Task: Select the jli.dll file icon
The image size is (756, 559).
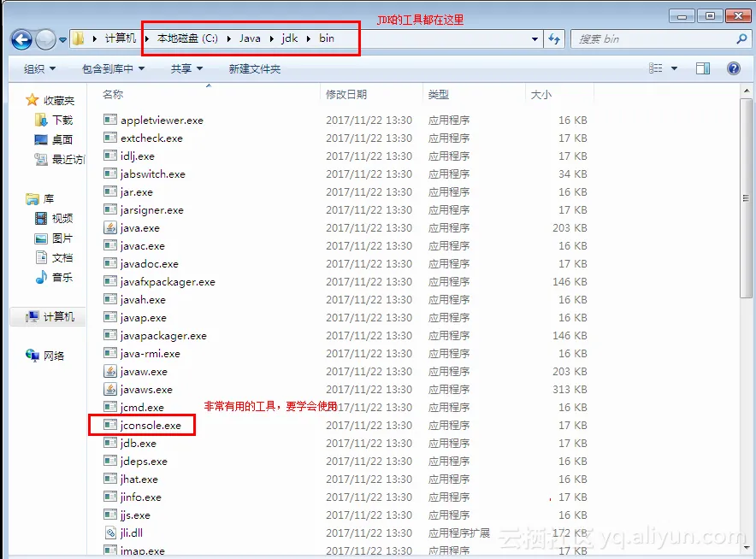Action: click(x=110, y=533)
